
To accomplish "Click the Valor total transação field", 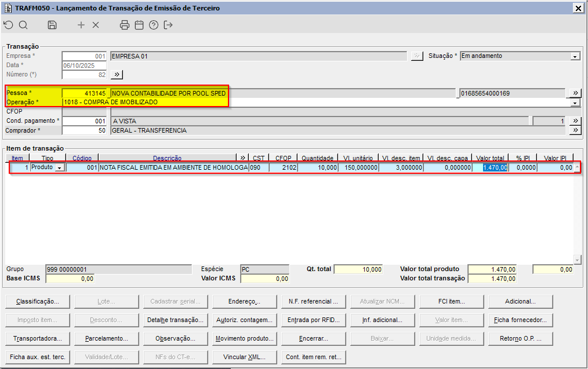I will click(x=492, y=279).
